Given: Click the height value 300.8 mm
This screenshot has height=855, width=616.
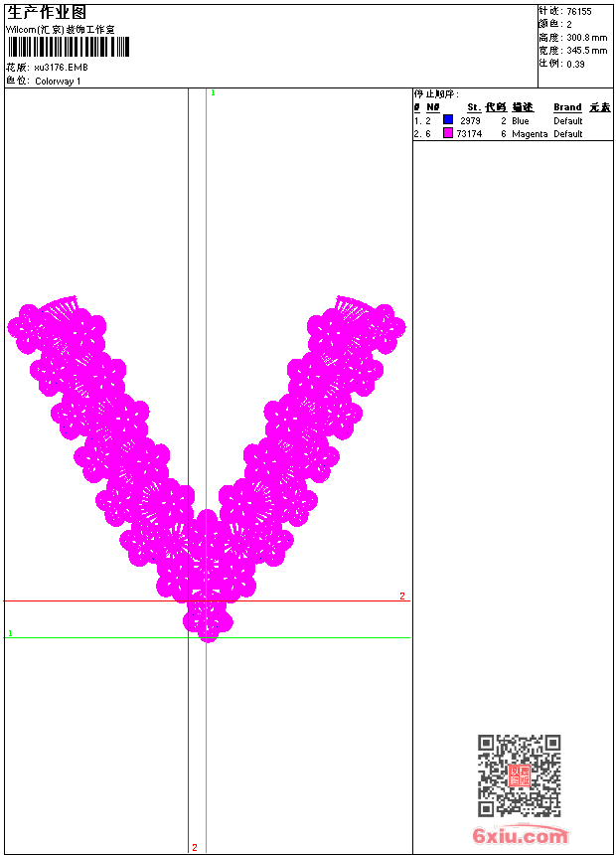Looking at the screenshot, I should pyautogui.click(x=586, y=38).
